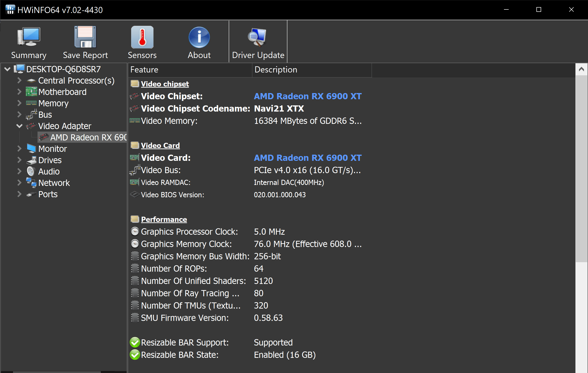Select Drives in the tree

[50, 160]
